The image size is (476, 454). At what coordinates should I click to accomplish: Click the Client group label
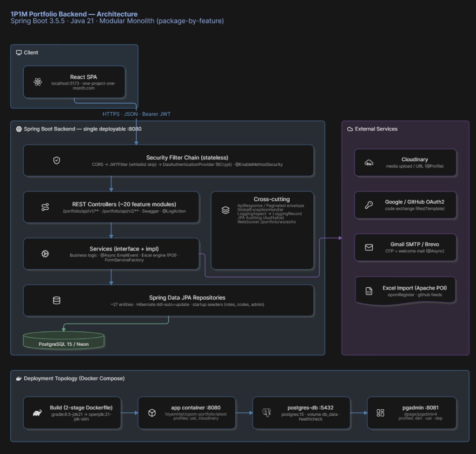click(x=31, y=53)
